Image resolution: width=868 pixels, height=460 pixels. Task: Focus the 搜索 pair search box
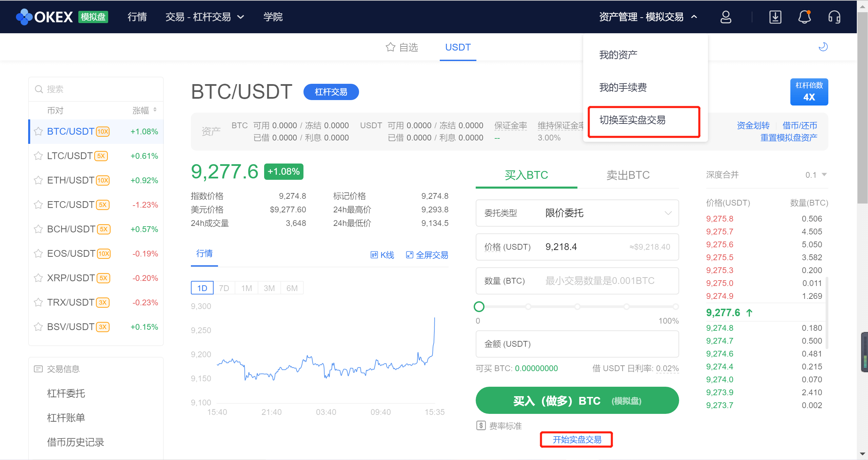click(96, 89)
